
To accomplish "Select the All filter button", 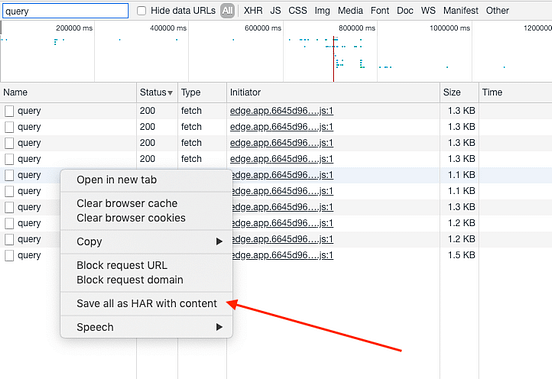I will [227, 11].
